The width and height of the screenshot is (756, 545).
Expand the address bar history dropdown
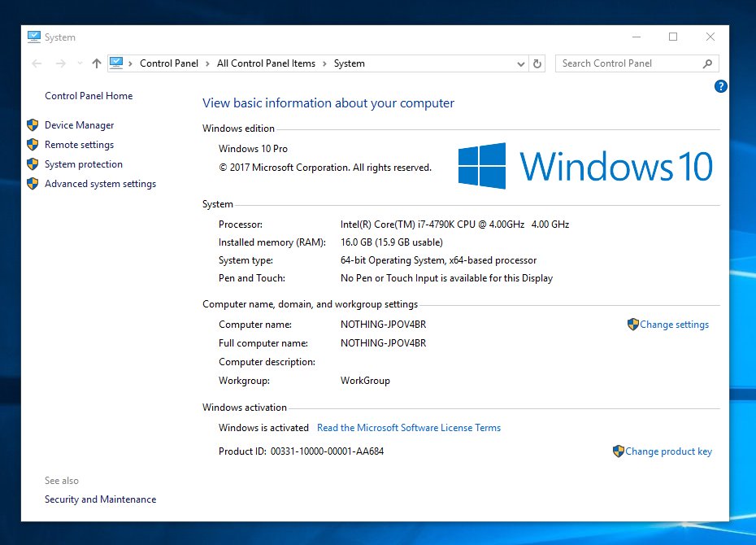(521, 63)
